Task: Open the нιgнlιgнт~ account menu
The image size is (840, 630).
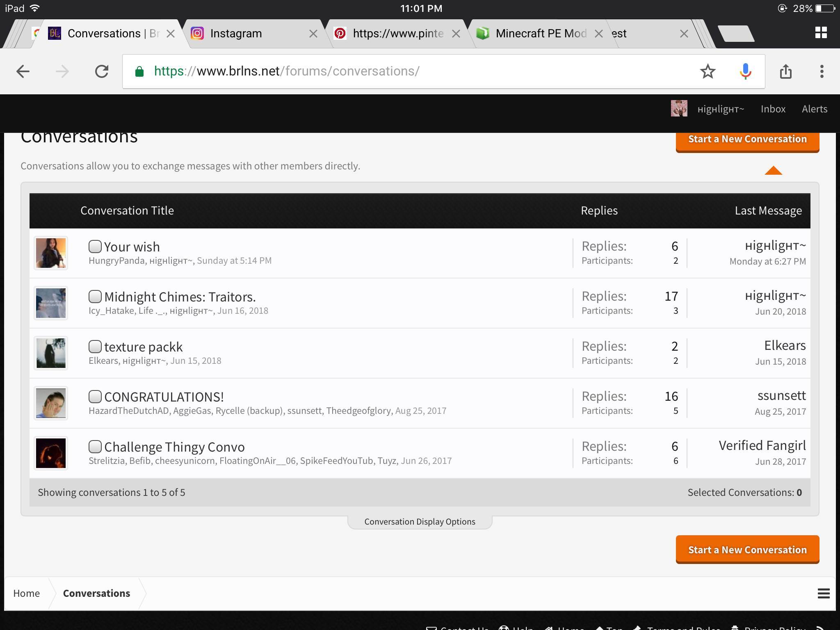Action: pyautogui.click(x=721, y=109)
